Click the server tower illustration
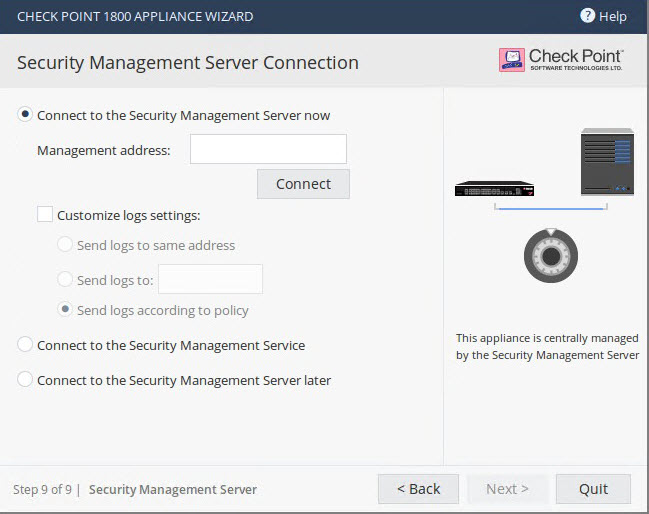The image size is (649, 514). (607, 163)
